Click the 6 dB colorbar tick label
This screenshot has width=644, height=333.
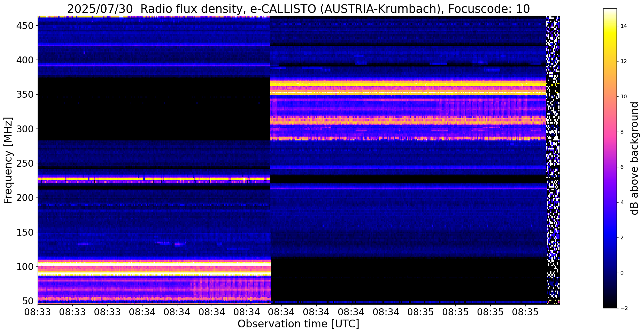click(622, 167)
